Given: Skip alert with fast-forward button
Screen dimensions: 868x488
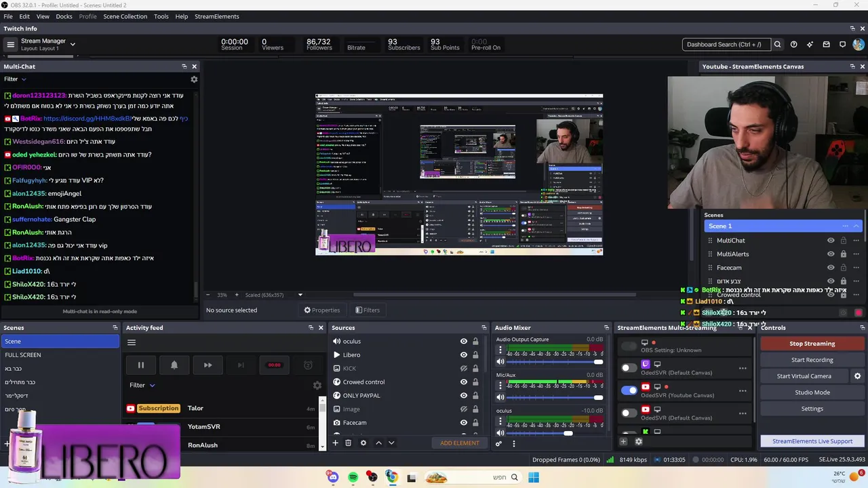Looking at the screenshot, I should coord(208,365).
